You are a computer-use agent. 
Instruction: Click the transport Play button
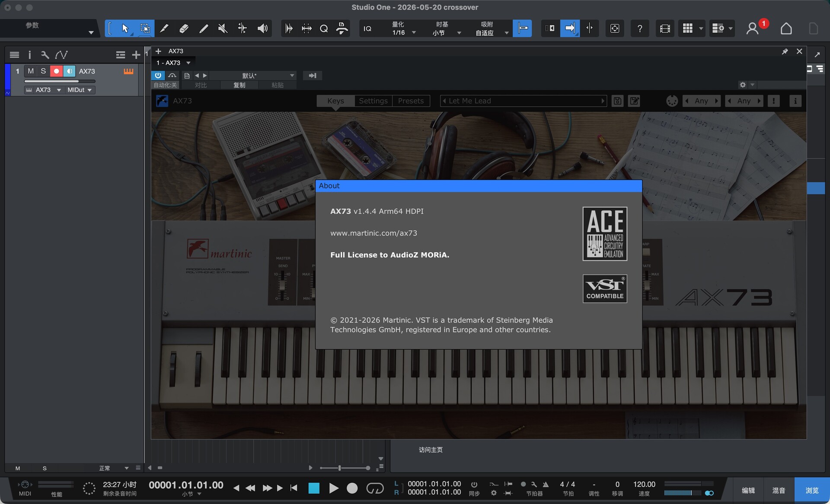[333, 488]
